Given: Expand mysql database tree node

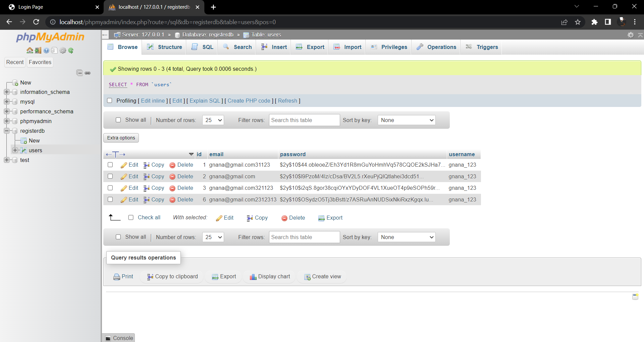Looking at the screenshot, I should click(x=6, y=102).
